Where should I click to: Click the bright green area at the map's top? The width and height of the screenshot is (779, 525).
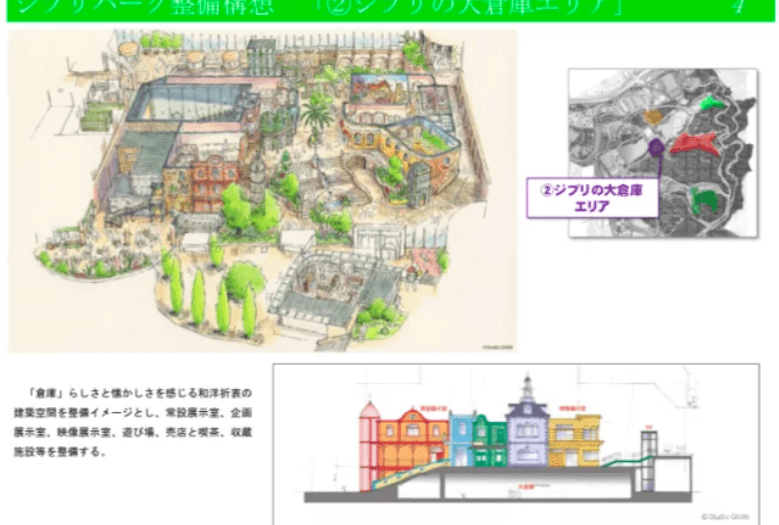[x=711, y=103]
